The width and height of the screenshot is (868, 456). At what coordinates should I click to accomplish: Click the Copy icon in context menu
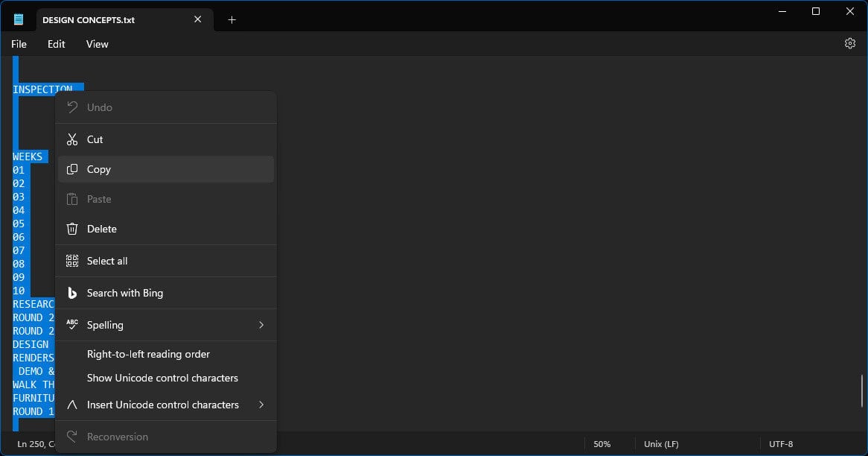click(72, 169)
